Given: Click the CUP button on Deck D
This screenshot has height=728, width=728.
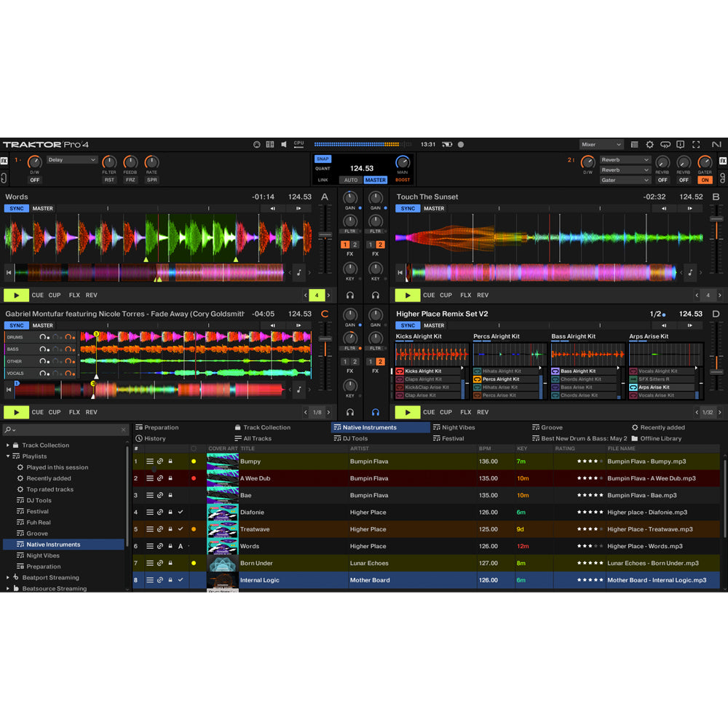Looking at the screenshot, I should click(x=446, y=411).
